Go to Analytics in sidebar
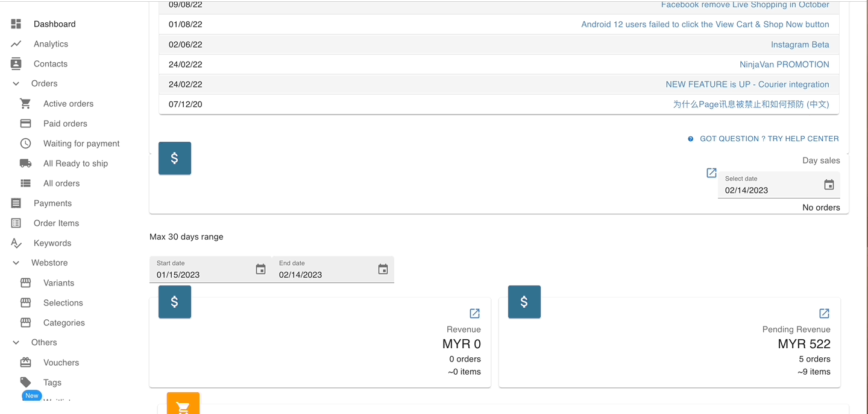This screenshot has width=868, height=414. [51, 44]
